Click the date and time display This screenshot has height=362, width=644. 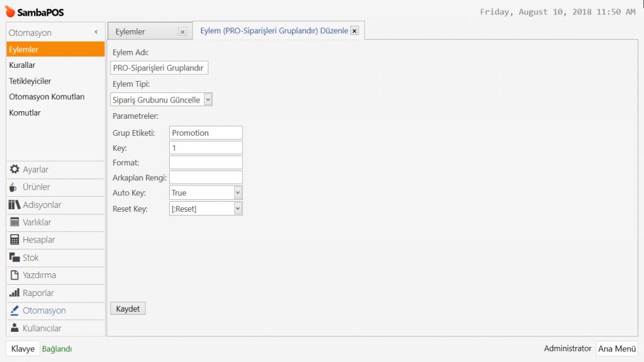557,12
